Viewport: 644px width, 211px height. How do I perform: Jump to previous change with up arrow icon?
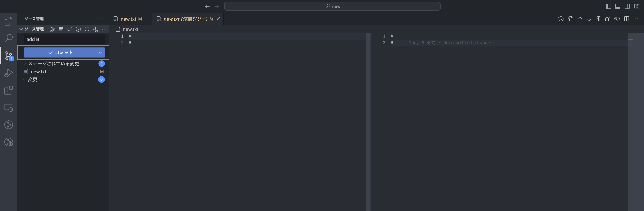[580, 19]
